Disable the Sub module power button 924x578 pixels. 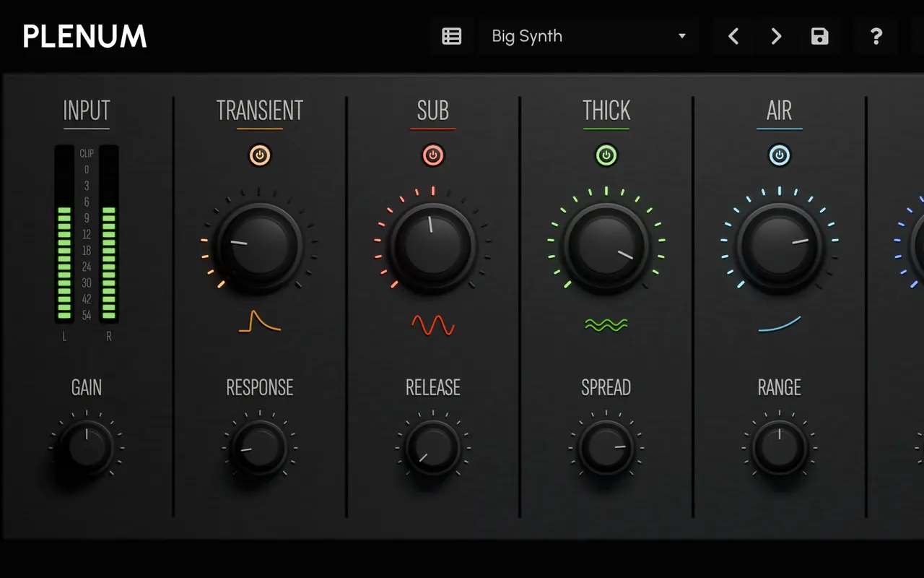433,155
